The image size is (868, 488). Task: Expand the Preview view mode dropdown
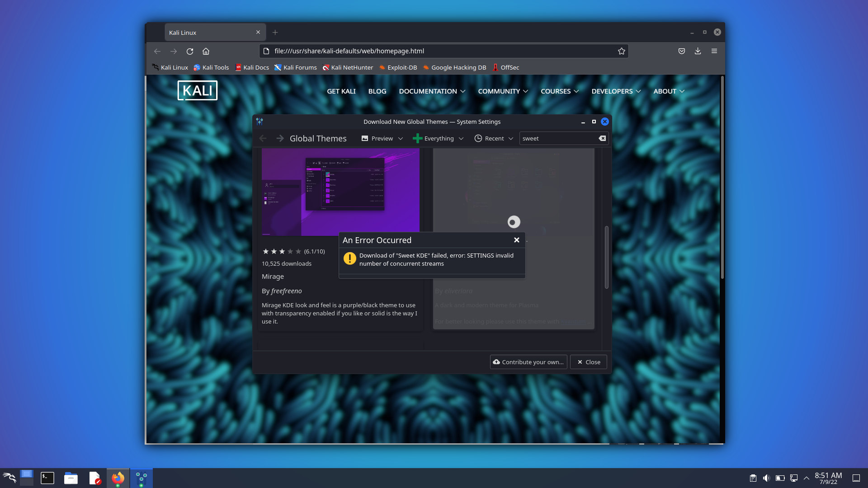coord(382,138)
